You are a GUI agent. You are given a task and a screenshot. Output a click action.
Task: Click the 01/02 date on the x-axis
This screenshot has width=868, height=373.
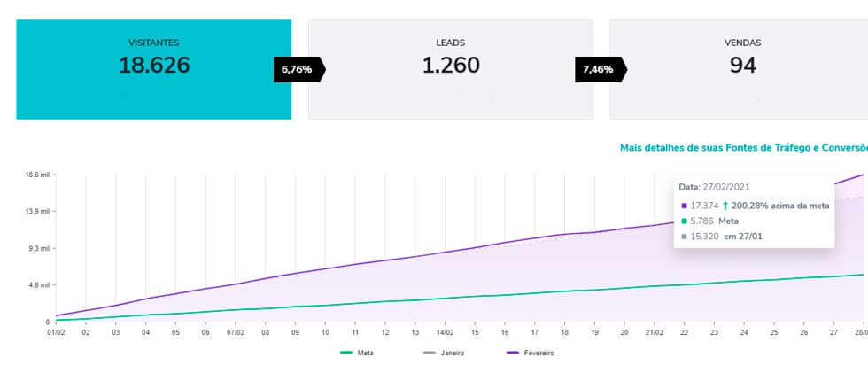click(56, 332)
